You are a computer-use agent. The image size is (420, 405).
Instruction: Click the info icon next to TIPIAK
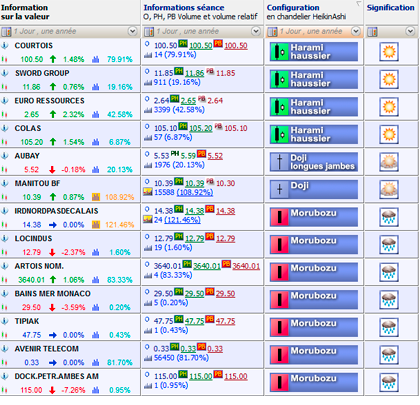tap(5, 321)
